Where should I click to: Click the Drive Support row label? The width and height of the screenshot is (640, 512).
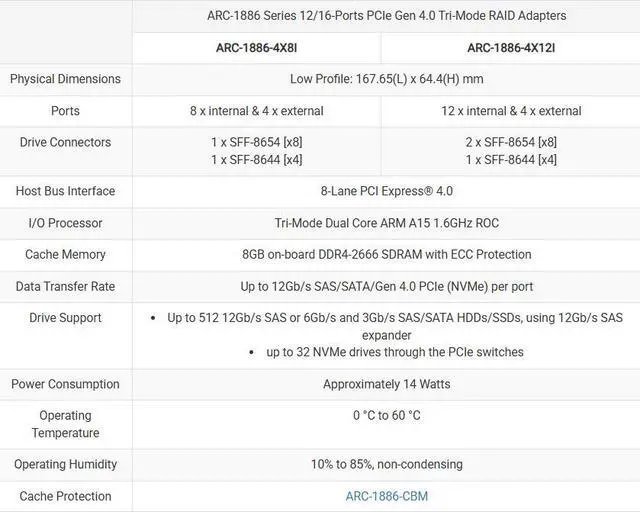(x=65, y=318)
